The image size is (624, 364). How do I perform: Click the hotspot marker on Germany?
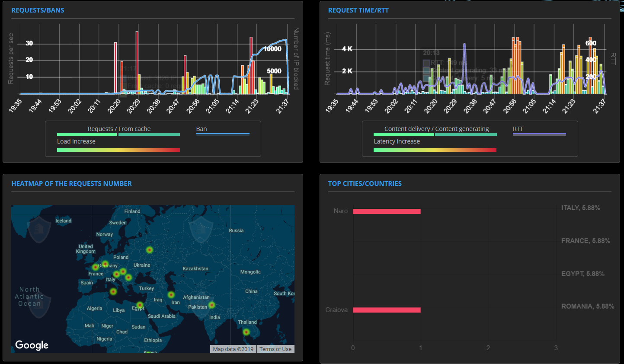click(105, 264)
